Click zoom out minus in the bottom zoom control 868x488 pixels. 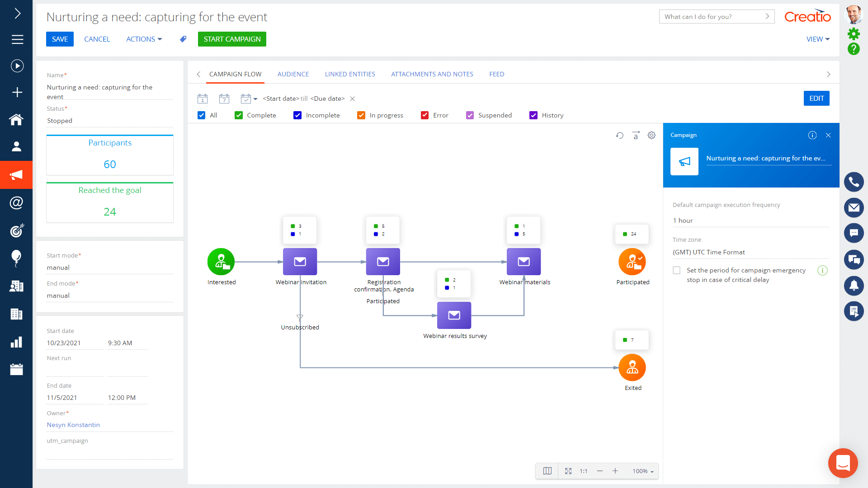point(600,471)
